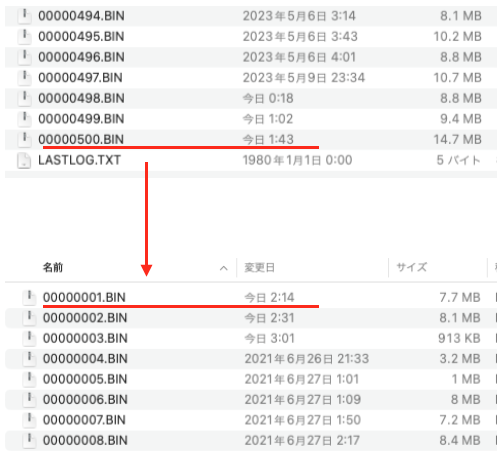Image resolution: width=497 pixels, height=457 pixels.
Task: Click the LASTLOG.TXT document icon
Action: pos(24,160)
